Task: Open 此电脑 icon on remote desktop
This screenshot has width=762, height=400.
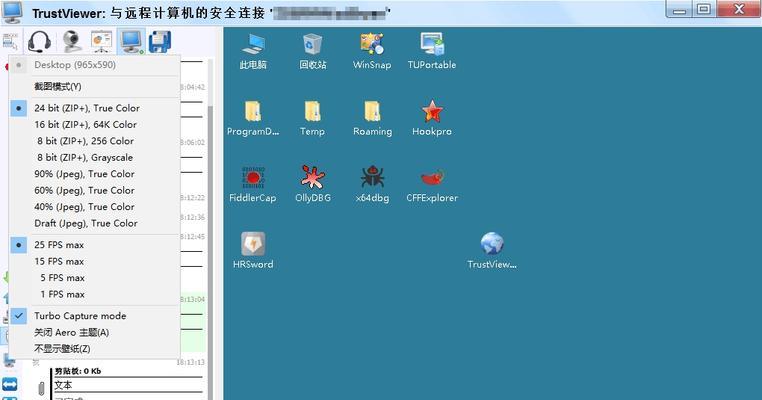Action: click(253, 51)
